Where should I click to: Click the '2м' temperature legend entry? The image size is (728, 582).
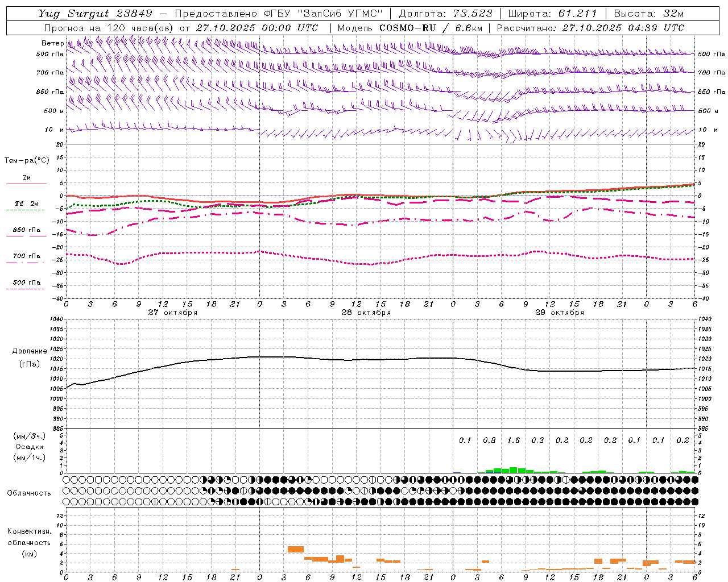pyautogui.click(x=27, y=177)
